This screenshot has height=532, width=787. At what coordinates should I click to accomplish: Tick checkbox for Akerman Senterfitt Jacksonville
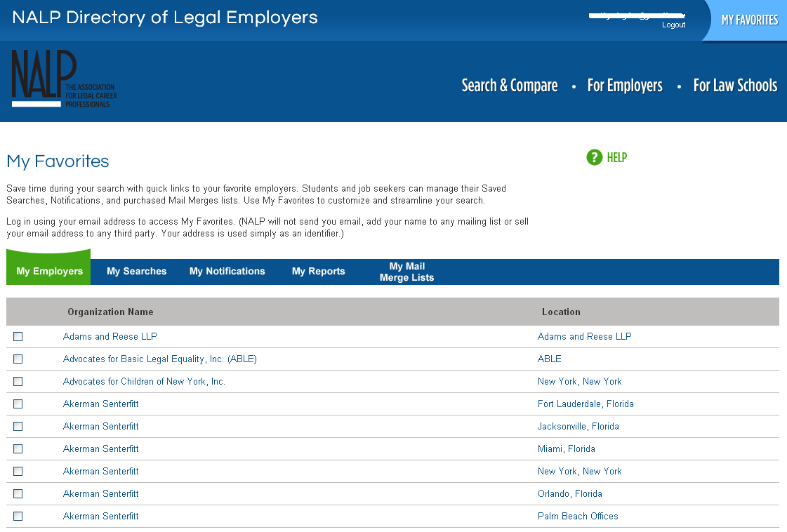coord(18,426)
